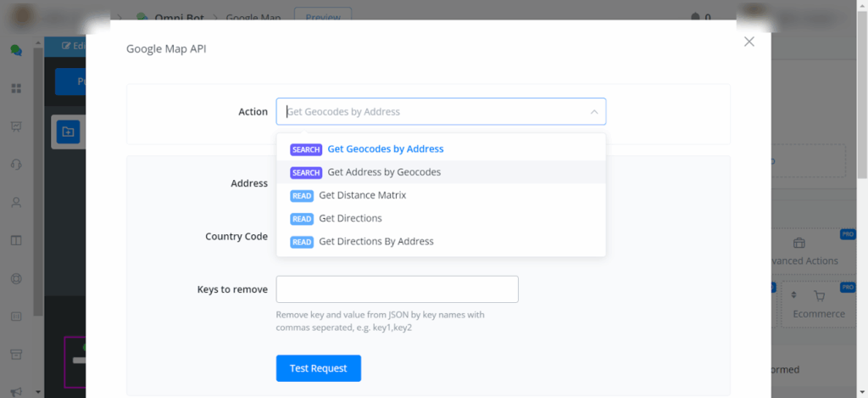868x398 pixels.
Task: Click the Keys to remove input
Action: tap(397, 289)
